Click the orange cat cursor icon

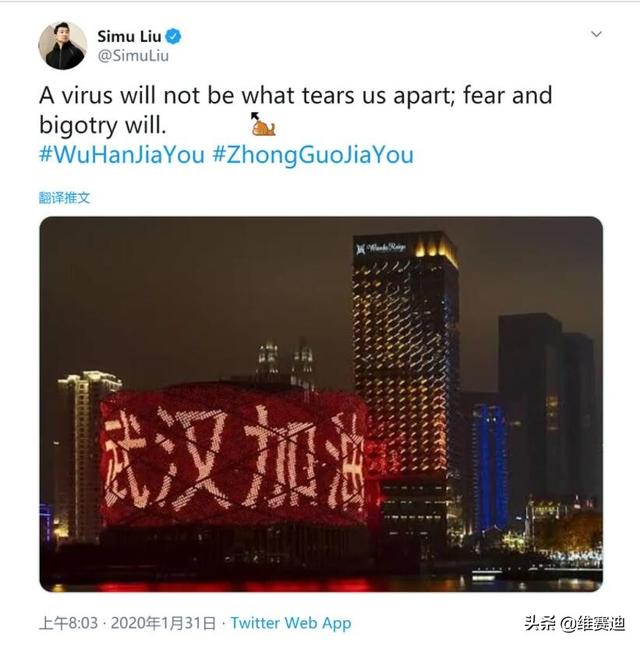[x=263, y=125]
